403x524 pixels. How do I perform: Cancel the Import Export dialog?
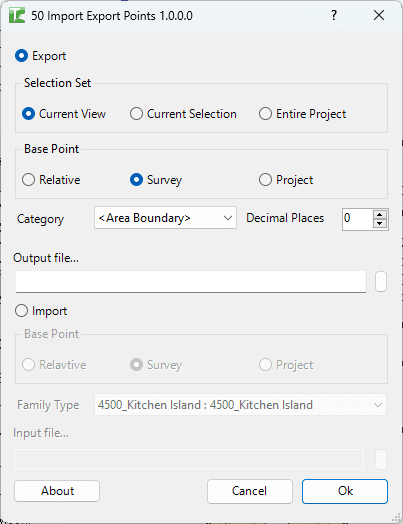250,491
